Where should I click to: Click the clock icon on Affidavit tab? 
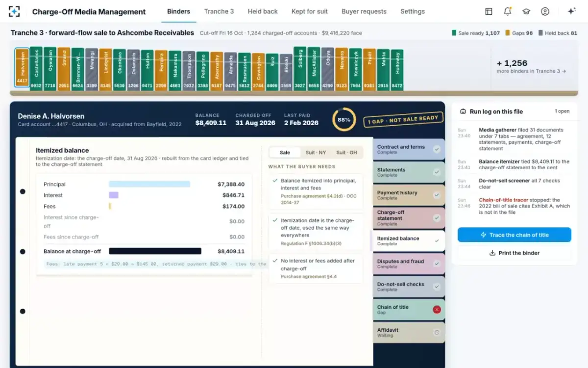[x=437, y=333]
